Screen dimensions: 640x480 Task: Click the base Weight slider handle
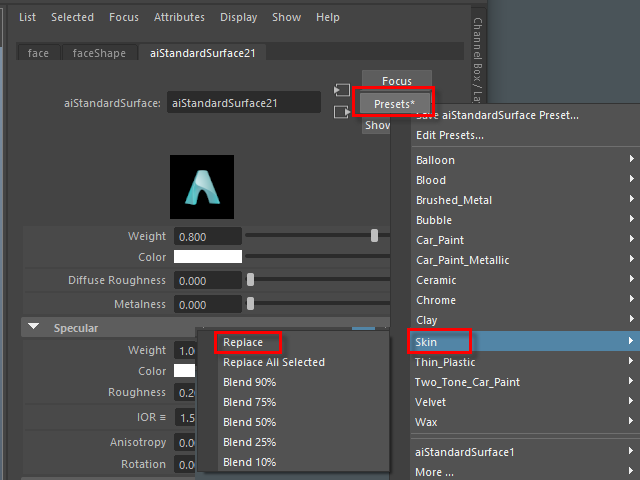pyautogui.click(x=374, y=236)
